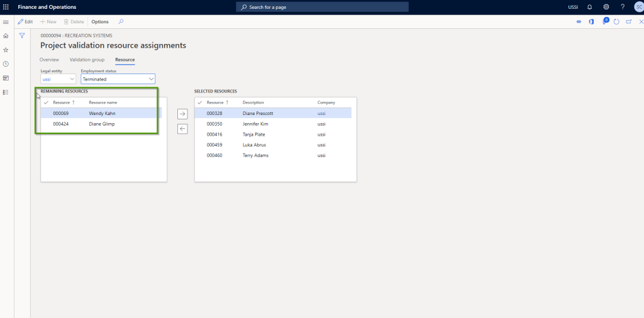Refresh the page with the refresh icon
Image resolution: width=644 pixels, height=318 pixels.
[x=617, y=21]
